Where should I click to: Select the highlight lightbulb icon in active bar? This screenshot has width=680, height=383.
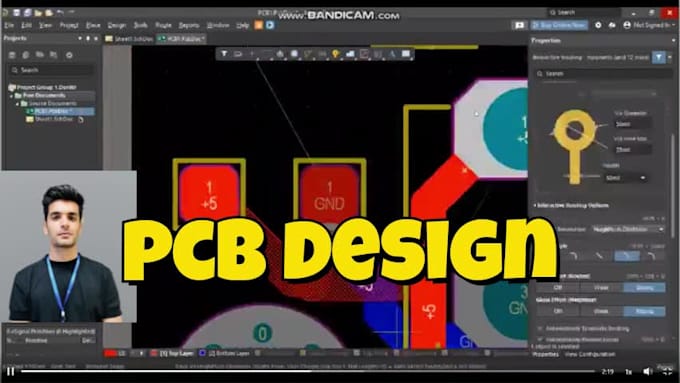tap(335, 54)
